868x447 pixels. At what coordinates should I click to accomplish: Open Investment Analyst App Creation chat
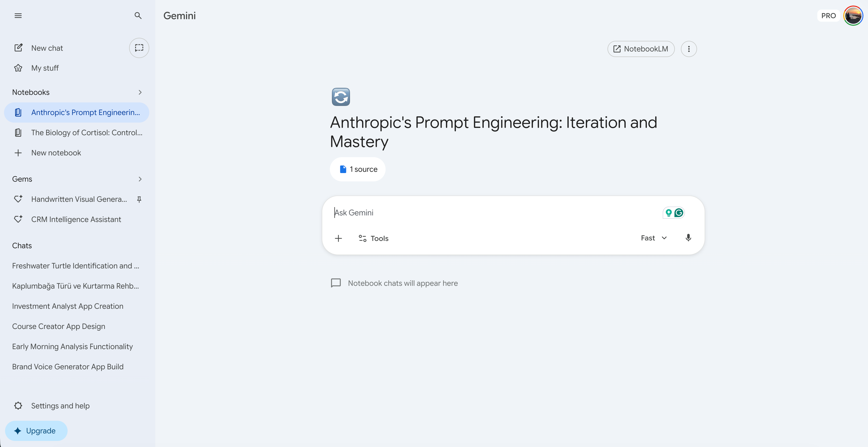[x=68, y=306]
